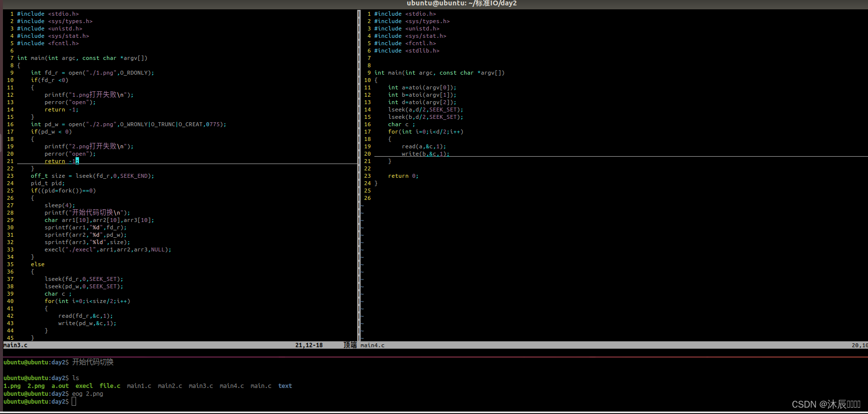The width and height of the screenshot is (868, 414).
Task: Click the 'lseek(a,d/2,SEEK_SET);' line
Action: coord(425,110)
